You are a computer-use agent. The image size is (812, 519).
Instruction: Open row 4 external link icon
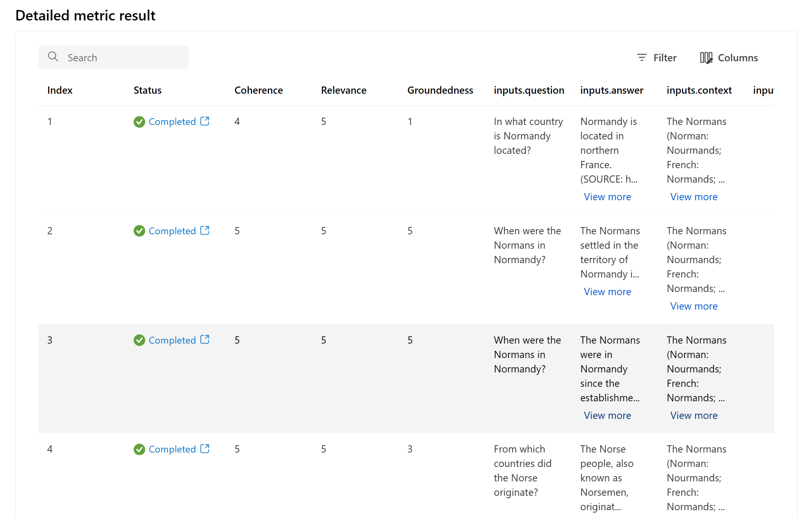[x=205, y=449]
